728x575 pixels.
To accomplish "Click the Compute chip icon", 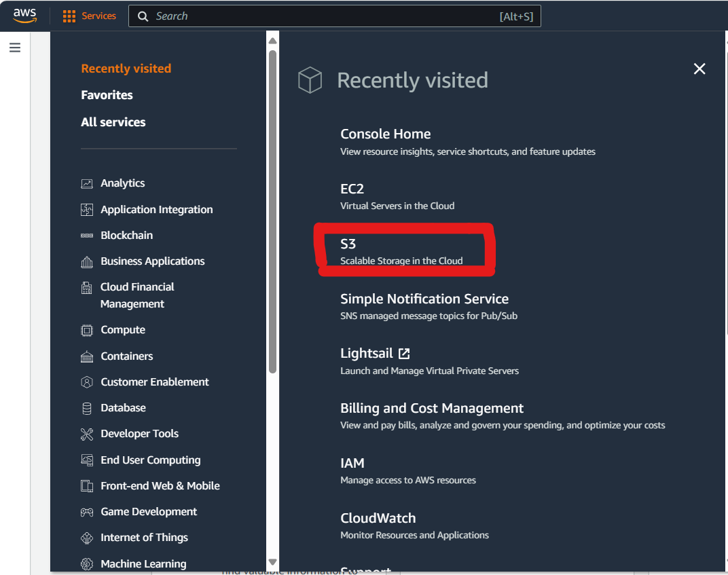I will click(87, 330).
